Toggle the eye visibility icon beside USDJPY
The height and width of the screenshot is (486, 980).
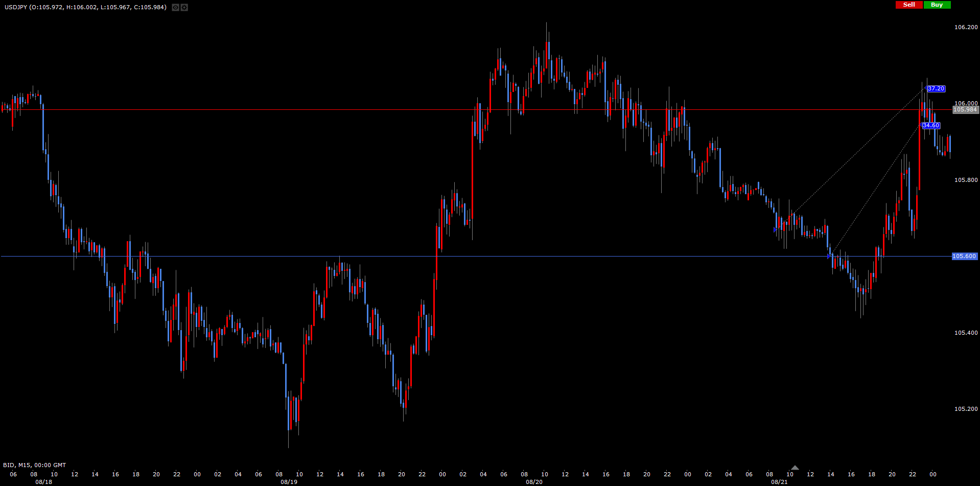click(175, 8)
